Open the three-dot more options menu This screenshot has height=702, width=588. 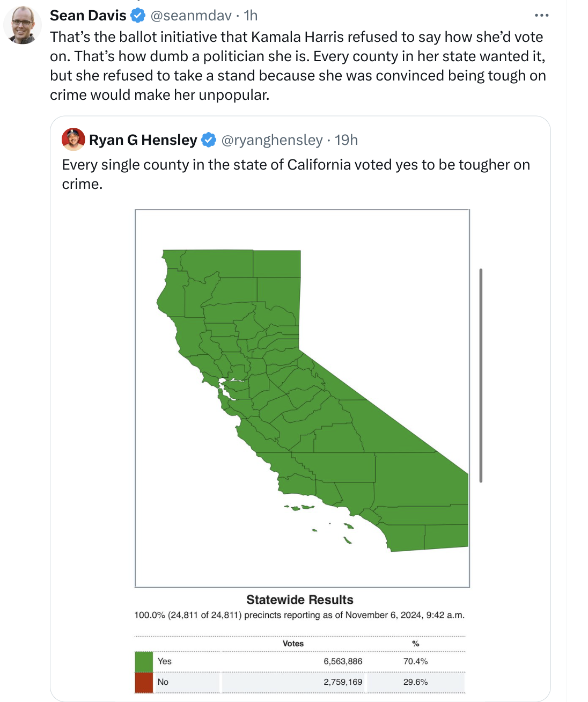[x=541, y=16]
